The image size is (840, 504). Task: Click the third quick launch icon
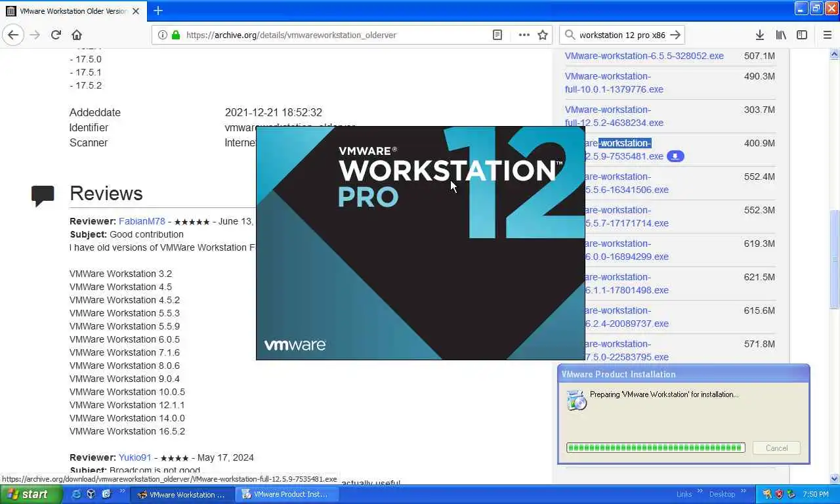[x=107, y=494]
